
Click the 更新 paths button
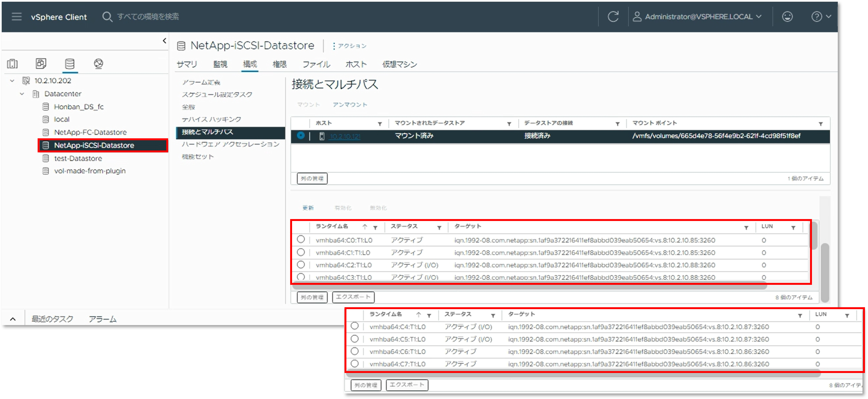[308, 208]
